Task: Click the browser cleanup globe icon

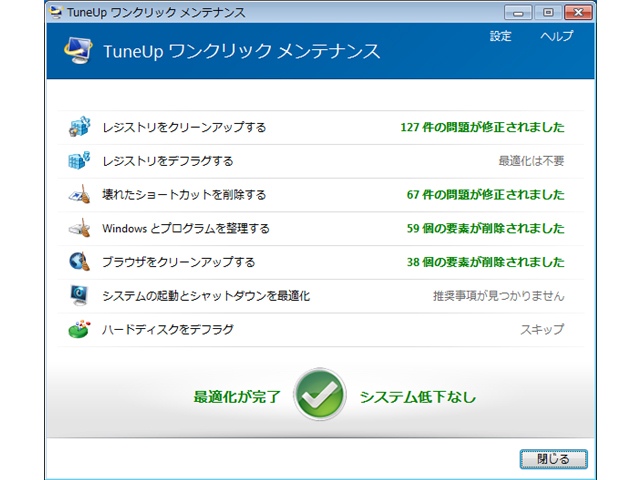Action: (x=79, y=261)
